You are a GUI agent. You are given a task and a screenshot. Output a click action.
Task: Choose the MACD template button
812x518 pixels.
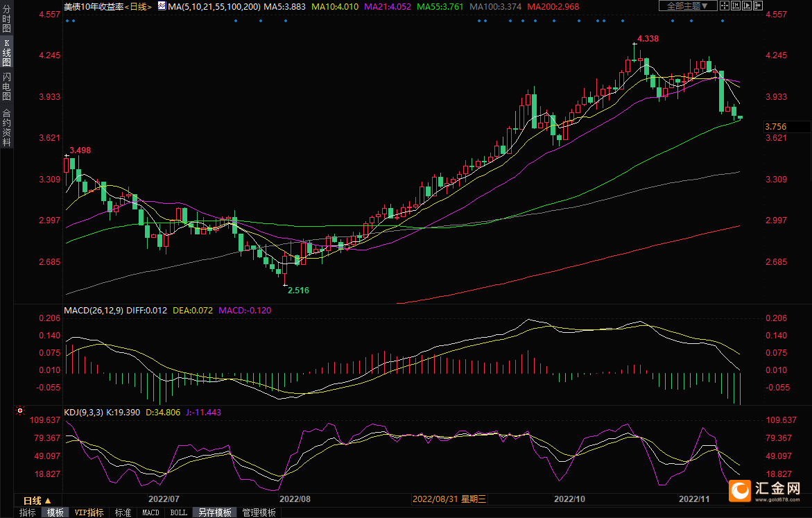pyautogui.click(x=150, y=512)
